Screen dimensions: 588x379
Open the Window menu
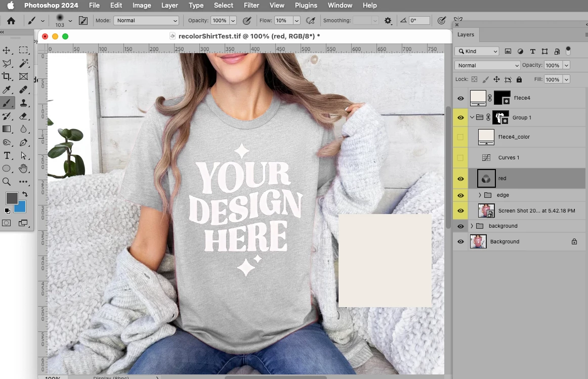(x=340, y=6)
